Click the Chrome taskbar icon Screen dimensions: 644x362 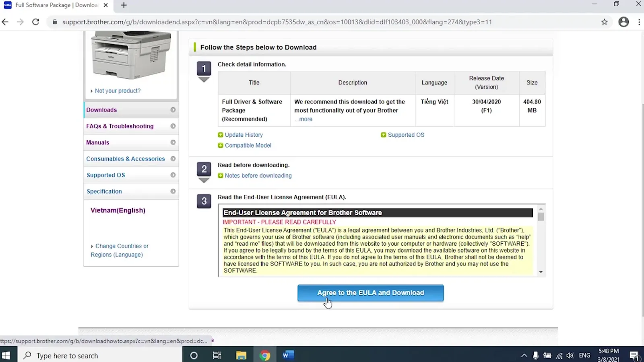265,356
